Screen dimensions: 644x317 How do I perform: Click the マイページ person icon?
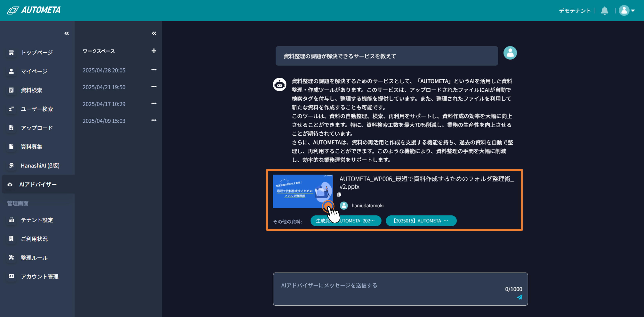[11, 71]
